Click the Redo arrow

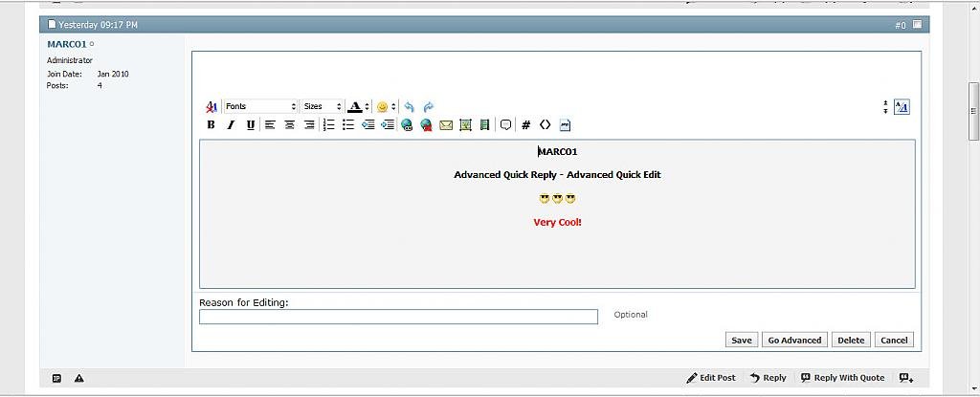pyautogui.click(x=428, y=107)
